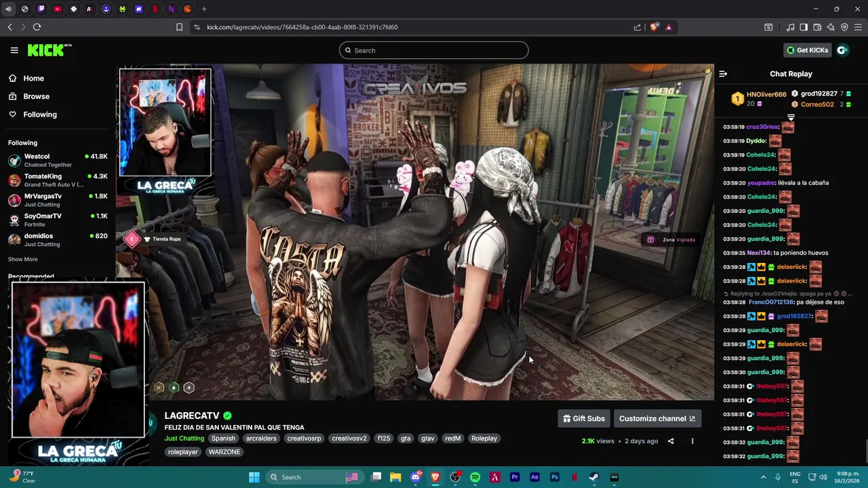
Task: Open Discord from the taskbar
Action: [416, 477]
